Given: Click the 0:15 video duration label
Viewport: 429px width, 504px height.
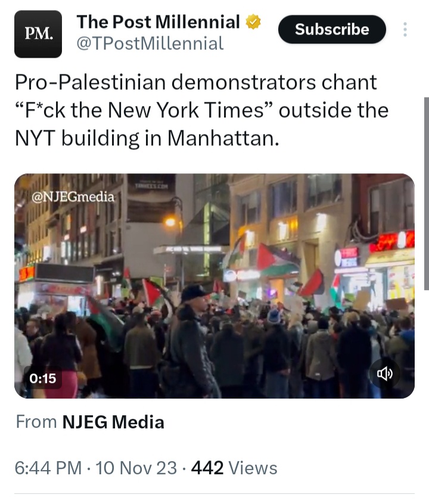Looking at the screenshot, I should tap(43, 378).
